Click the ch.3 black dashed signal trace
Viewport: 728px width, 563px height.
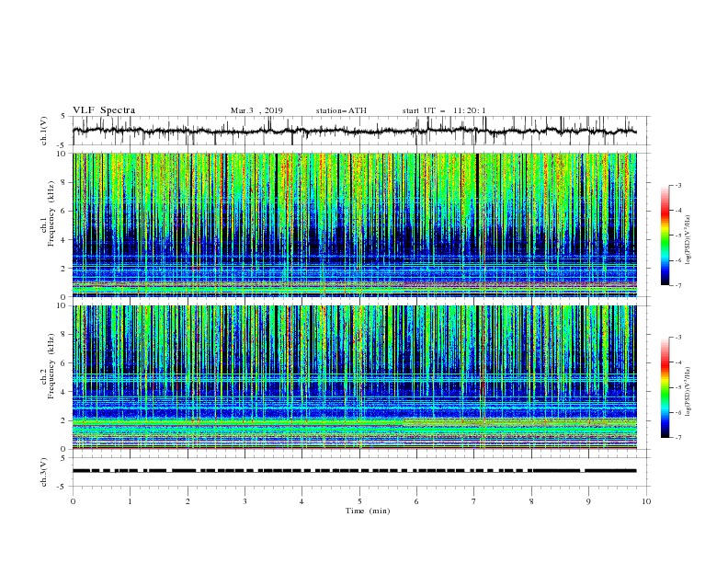[355, 471]
